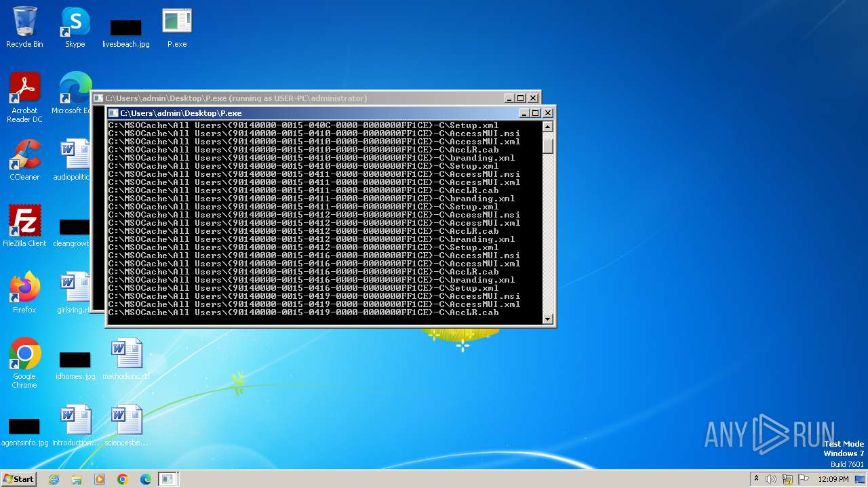The height and width of the screenshot is (488, 868).
Task: Click the console scrollbar up arrow
Action: pyautogui.click(x=548, y=126)
